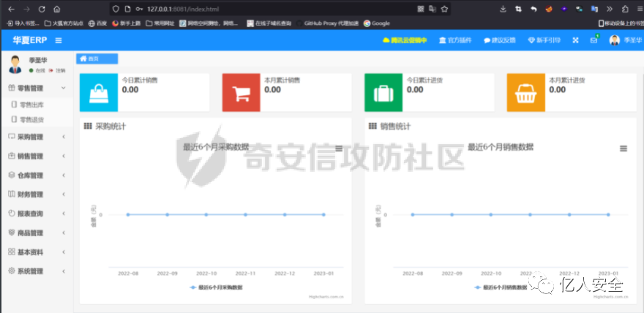Open the 零售出库 submenu item
The height and width of the screenshot is (313, 644).
coord(32,105)
